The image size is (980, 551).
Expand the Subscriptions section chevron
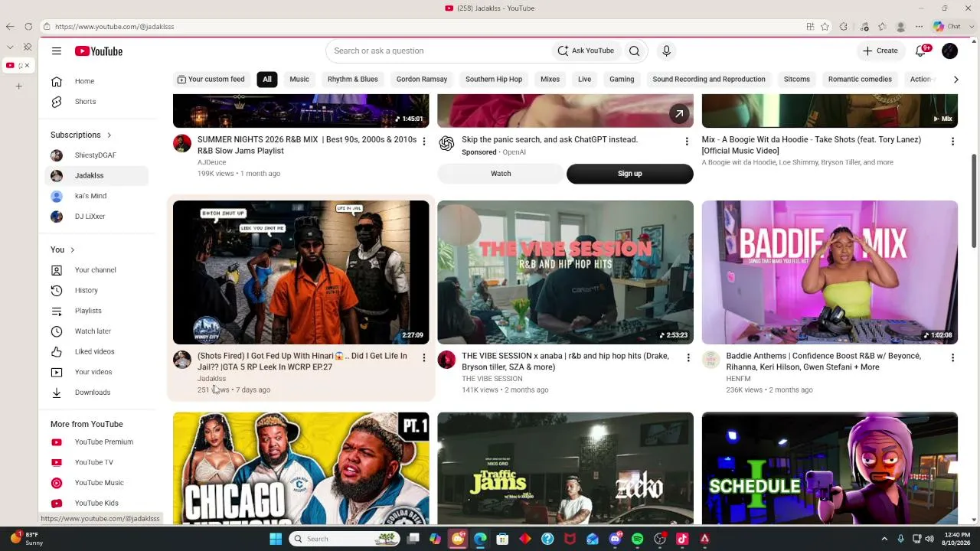[109, 135]
